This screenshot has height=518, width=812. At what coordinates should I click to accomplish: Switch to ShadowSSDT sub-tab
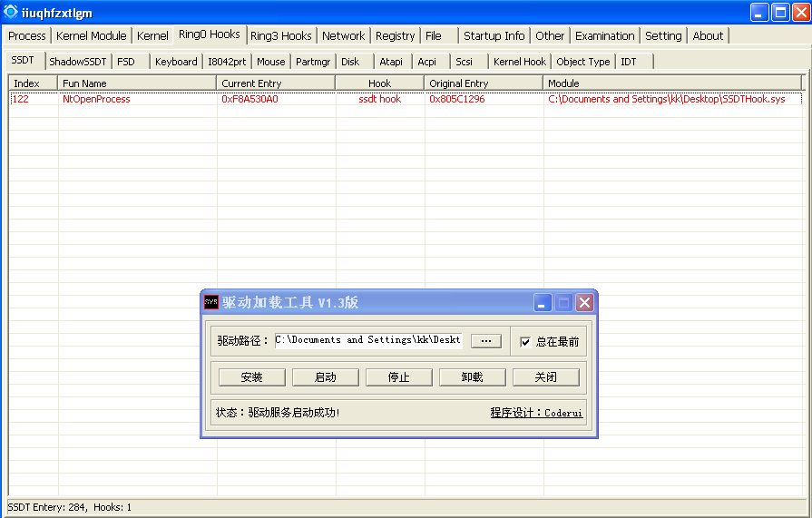pos(78,62)
